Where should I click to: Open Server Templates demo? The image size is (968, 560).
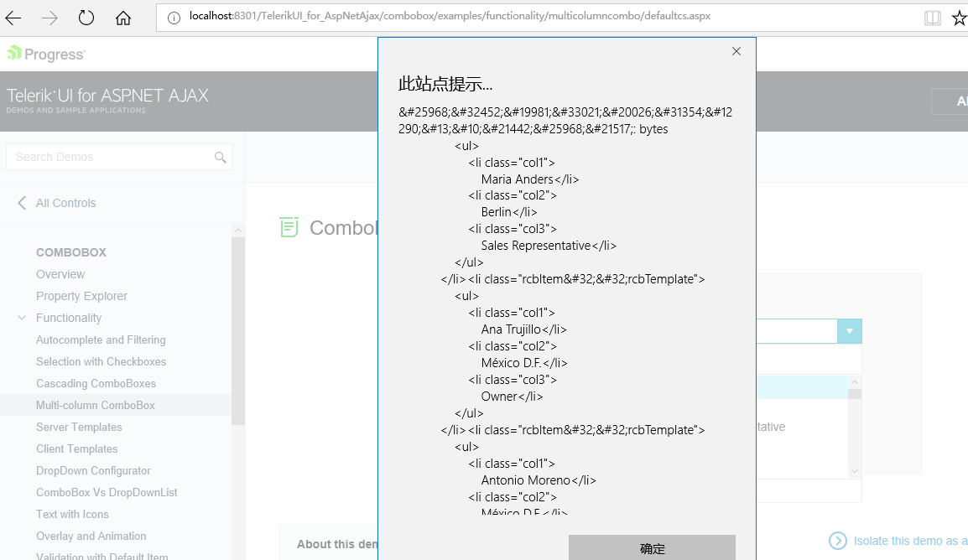pyautogui.click(x=79, y=427)
